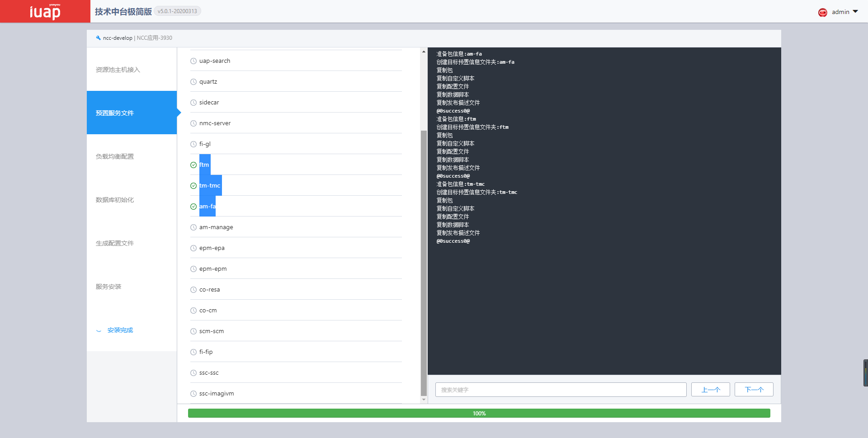Click the clock icon beside co-resa
The image size is (868, 438).
193,290
